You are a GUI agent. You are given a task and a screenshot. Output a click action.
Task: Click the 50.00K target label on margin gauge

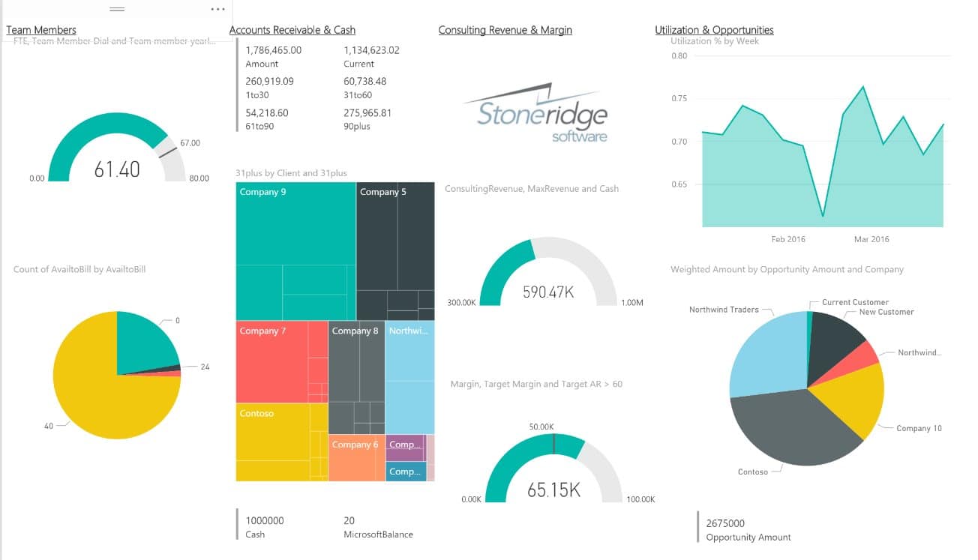point(541,427)
